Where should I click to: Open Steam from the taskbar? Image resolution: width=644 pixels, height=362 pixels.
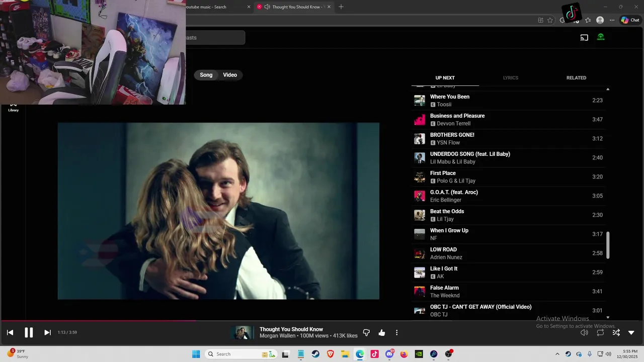click(315, 354)
